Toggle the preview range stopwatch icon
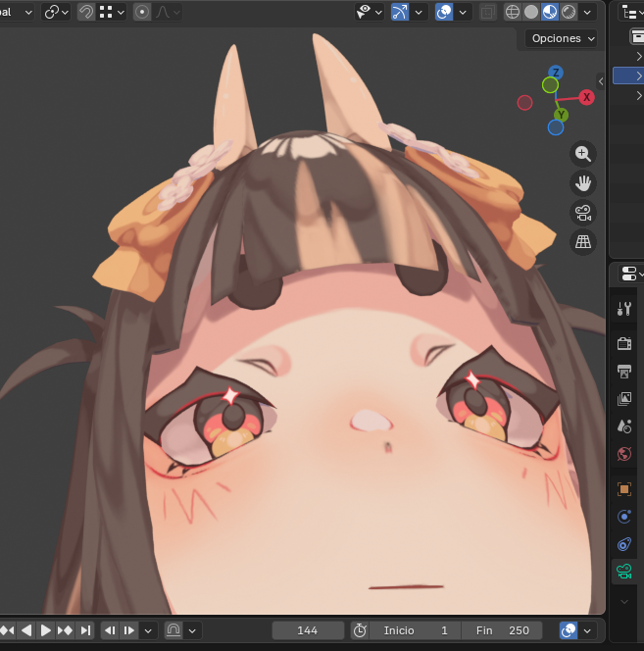Image resolution: width=644 pixels, height=651 pixels. (x=360, y=630)
